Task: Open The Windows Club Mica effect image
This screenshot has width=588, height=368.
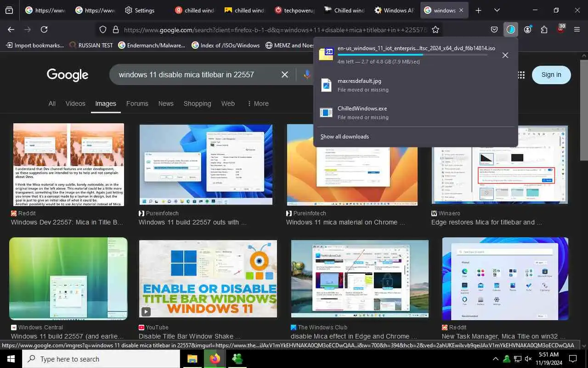Action: (x=360, y=279)
